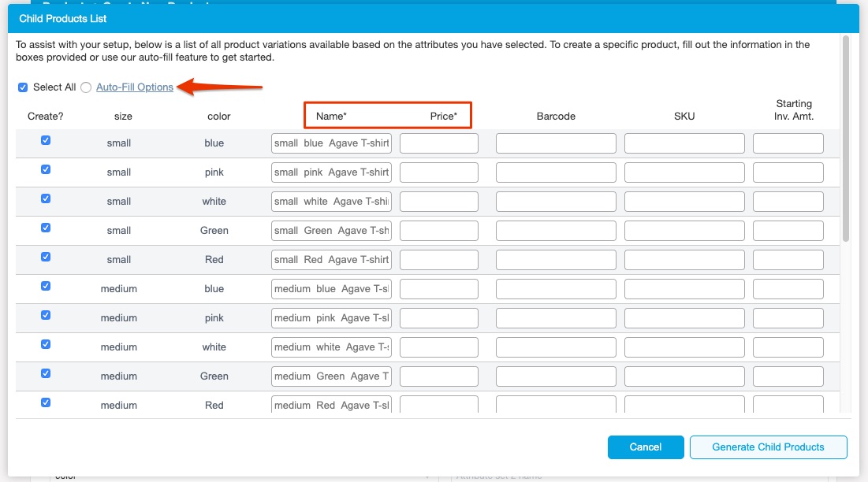Click the Starting Inv. Amt. field for small Red

788,259
